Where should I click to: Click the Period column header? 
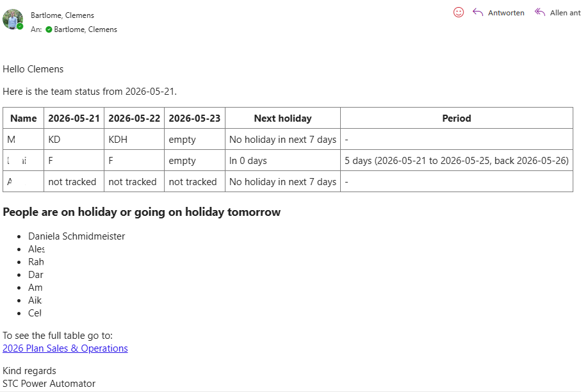457,118
